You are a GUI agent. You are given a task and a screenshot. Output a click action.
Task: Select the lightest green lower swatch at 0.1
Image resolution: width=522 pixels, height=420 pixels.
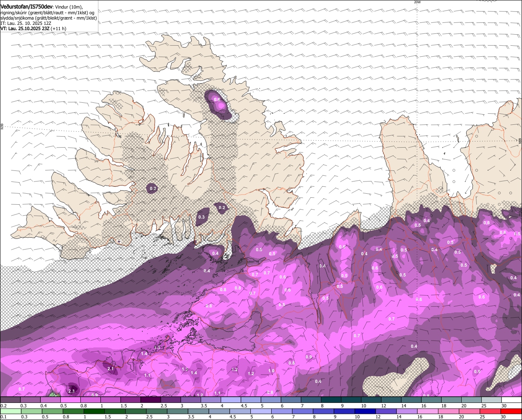(x=11, y=411)
